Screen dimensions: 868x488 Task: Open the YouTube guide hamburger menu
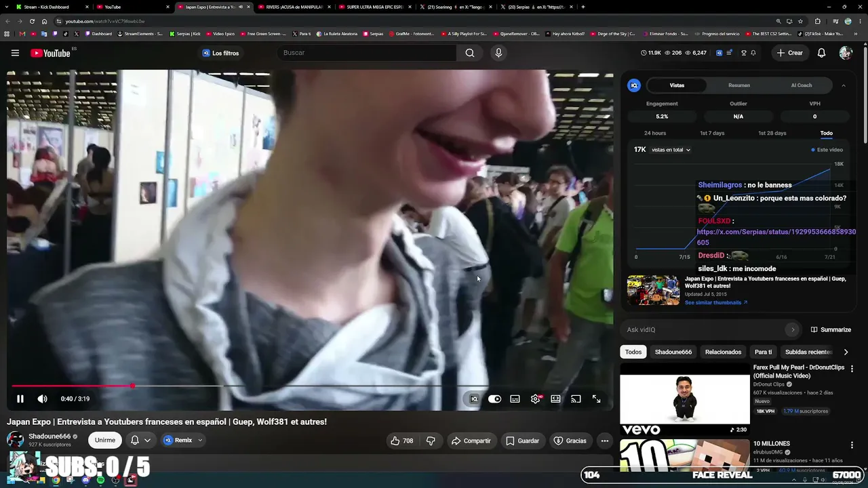[x=15, y=53]
